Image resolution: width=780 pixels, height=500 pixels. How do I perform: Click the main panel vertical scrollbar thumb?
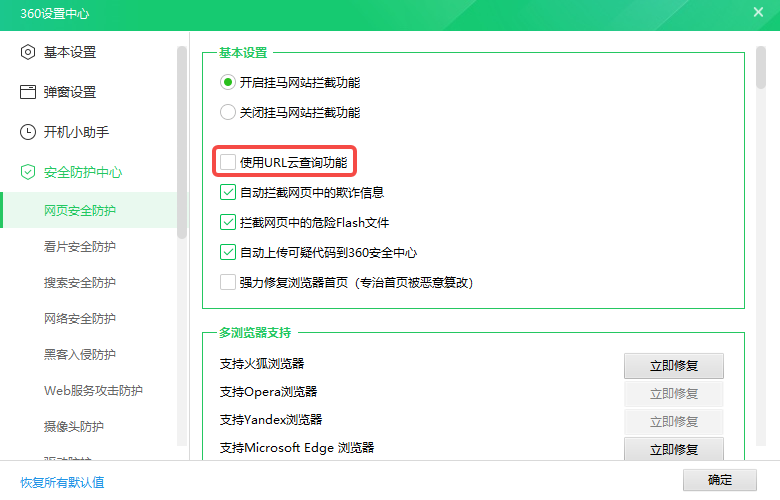[x=761, y=68]
